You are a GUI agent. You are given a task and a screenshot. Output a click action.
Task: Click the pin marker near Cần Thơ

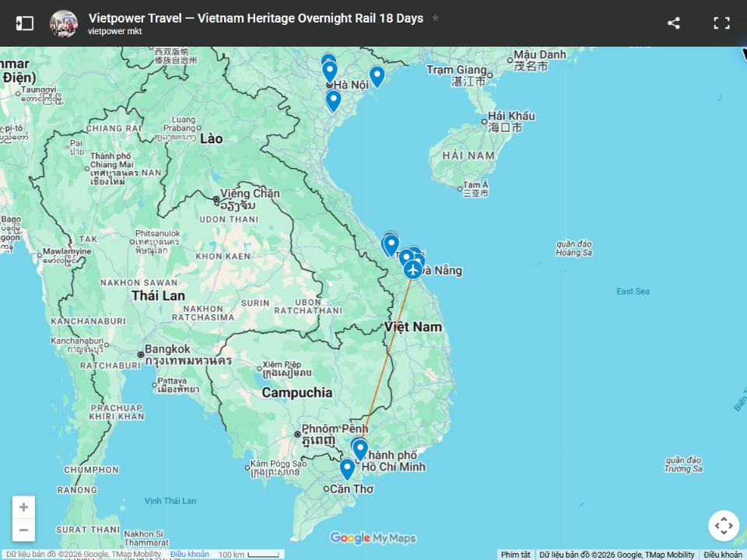point(347,468)
